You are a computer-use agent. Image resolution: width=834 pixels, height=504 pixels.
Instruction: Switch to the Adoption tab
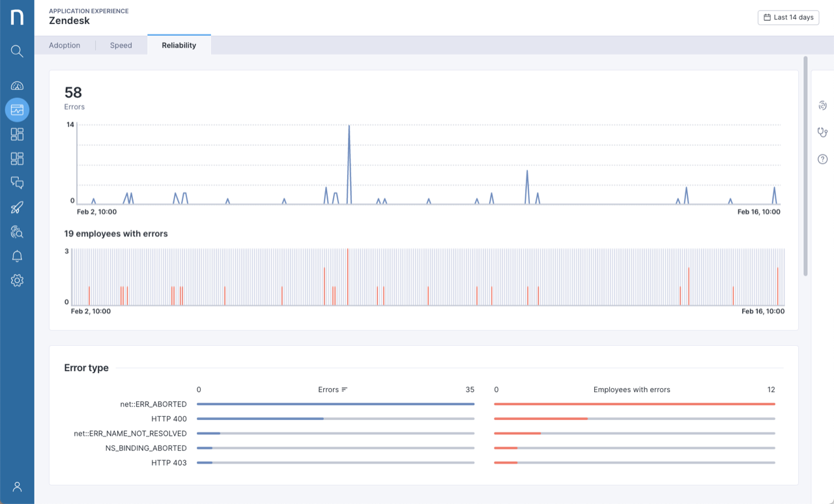[65, 45]
